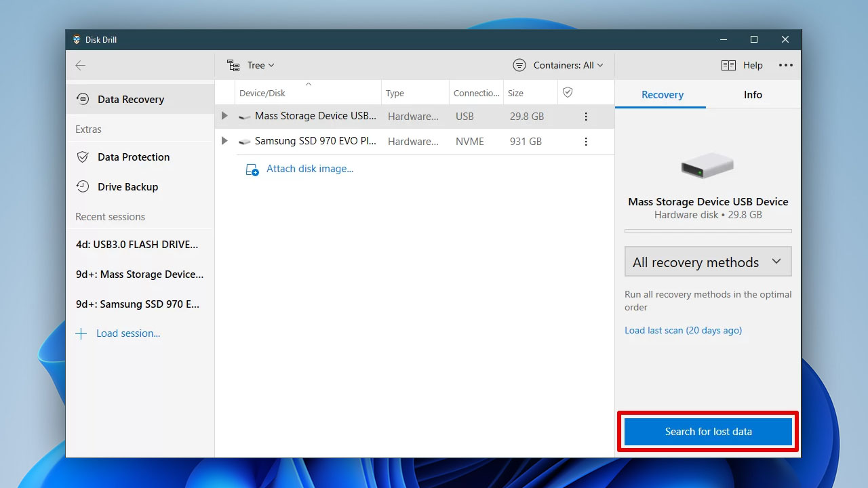
Task: Click the back arrow icon
Action: tap(80, 66)
